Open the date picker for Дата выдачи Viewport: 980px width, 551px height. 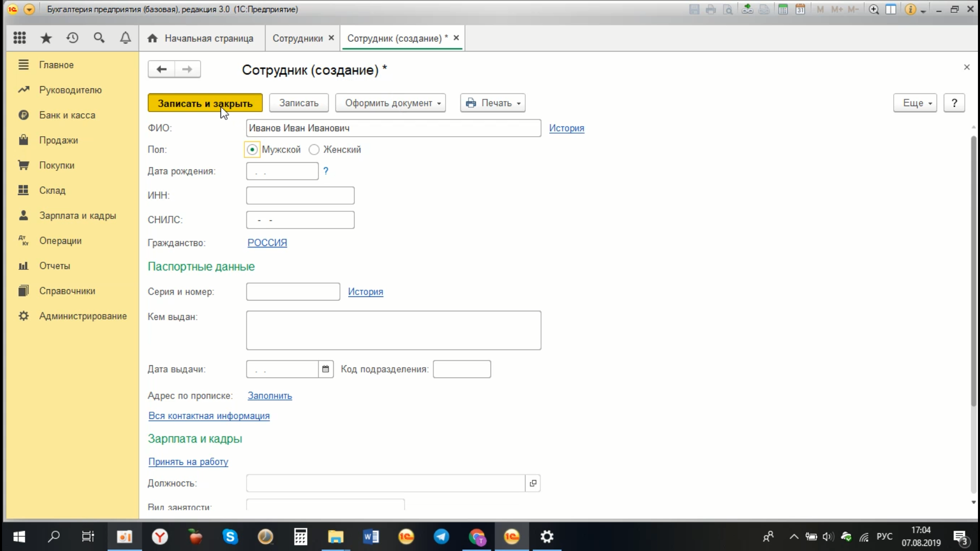pos(326,369)
